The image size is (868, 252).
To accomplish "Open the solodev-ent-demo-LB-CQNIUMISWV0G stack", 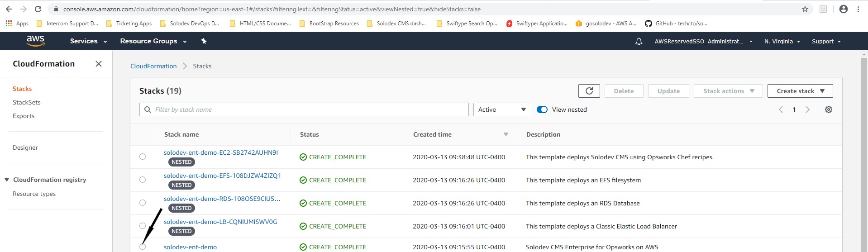I will coord(220,222).
